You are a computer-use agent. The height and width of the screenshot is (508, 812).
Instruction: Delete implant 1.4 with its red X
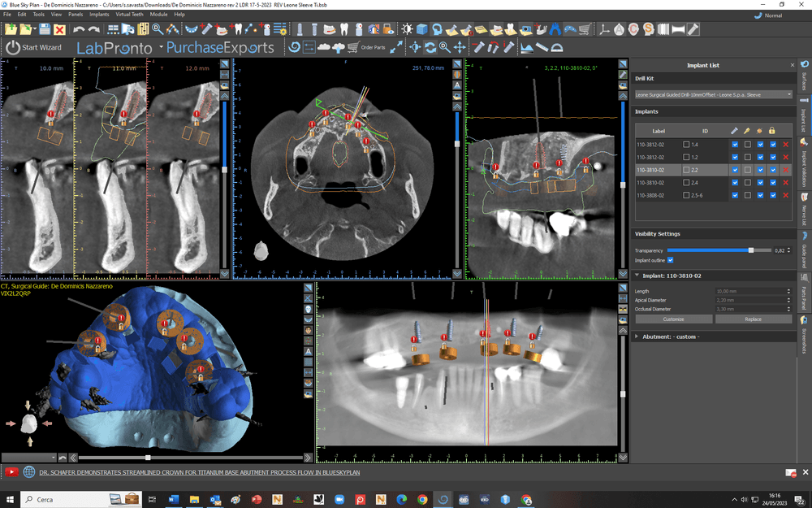[x=785, y=145]
